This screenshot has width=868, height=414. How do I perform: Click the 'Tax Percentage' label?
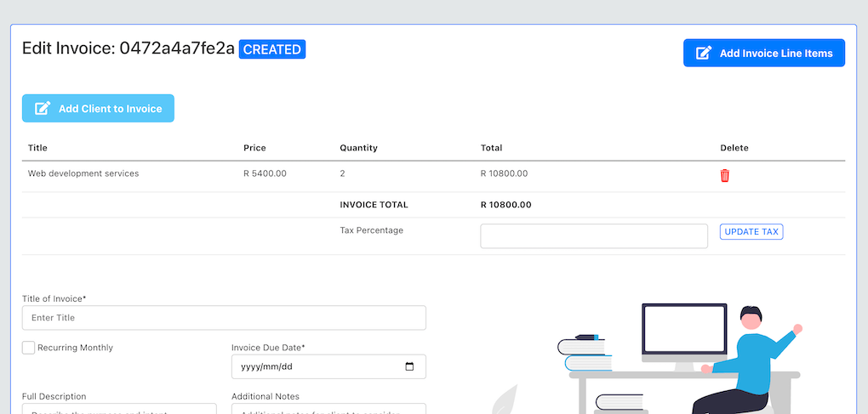(371, 230)
